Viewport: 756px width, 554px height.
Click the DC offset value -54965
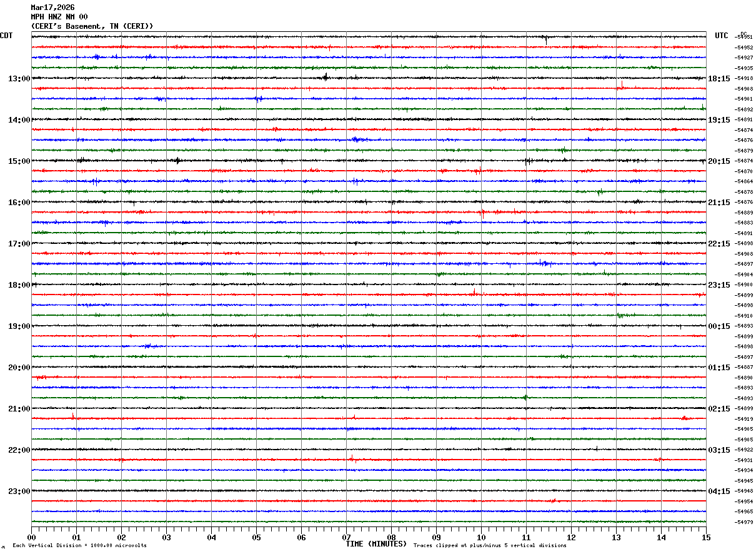point(744,511)
